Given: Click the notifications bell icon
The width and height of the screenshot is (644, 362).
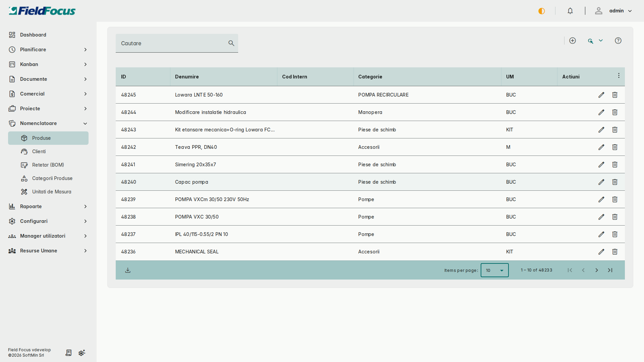Looking at the screenshot, I should [x=570, y=11].
